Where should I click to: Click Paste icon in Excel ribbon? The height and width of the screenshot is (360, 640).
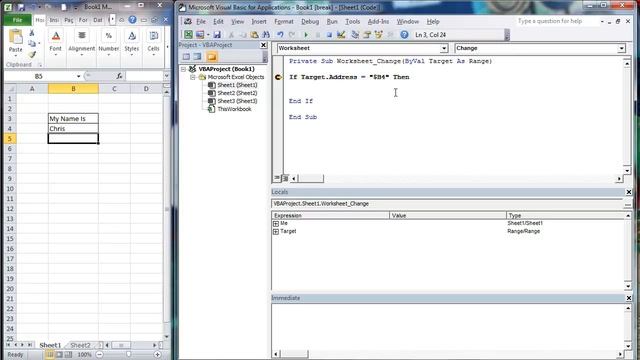coord(16,38)
